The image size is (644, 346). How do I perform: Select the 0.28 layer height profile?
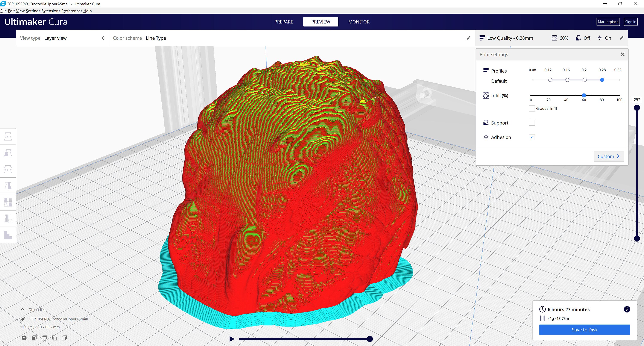point(602,80)
